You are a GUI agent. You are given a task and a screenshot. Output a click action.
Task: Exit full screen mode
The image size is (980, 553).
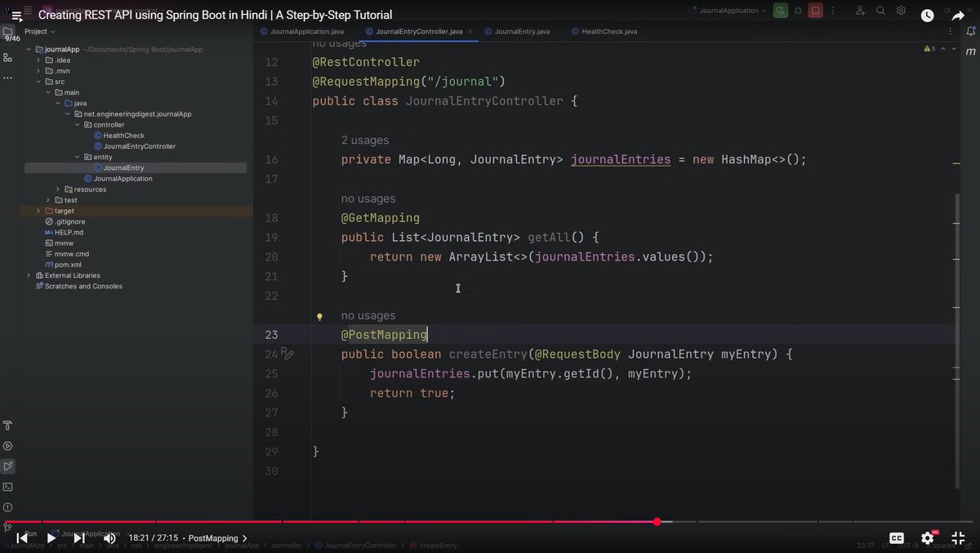pyautogui.click(x=959, y=537)
